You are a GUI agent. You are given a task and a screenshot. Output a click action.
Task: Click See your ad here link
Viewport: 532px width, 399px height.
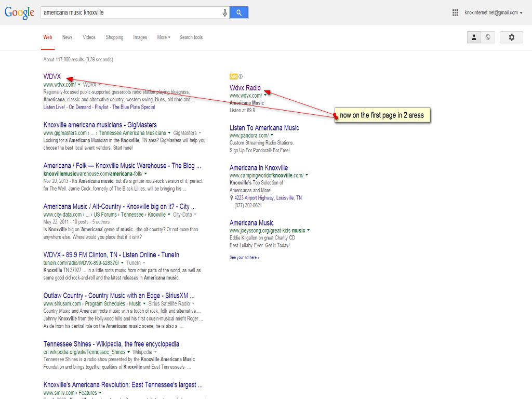click(x=244, y=258)
